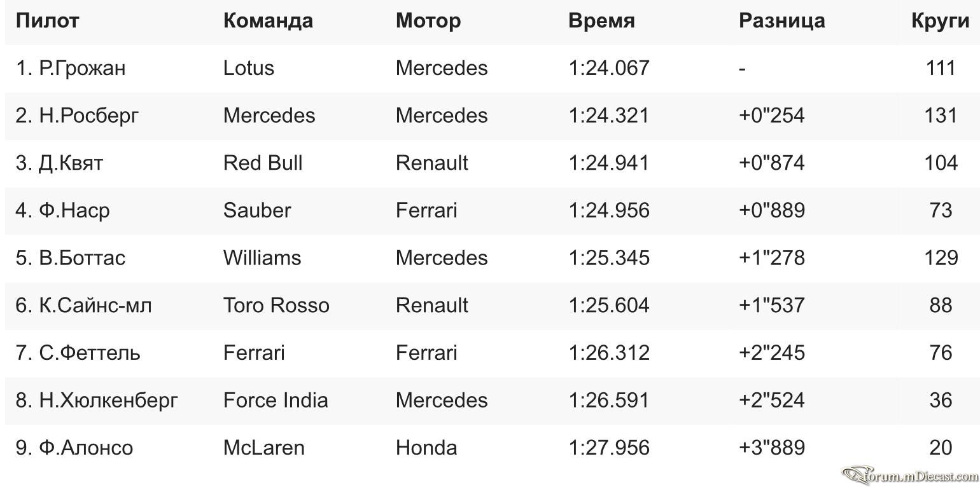Click the Toro Rosso team cell
The height and width of the screenshot is (487, 980).
pyautogui.click(x=276, y=305)
